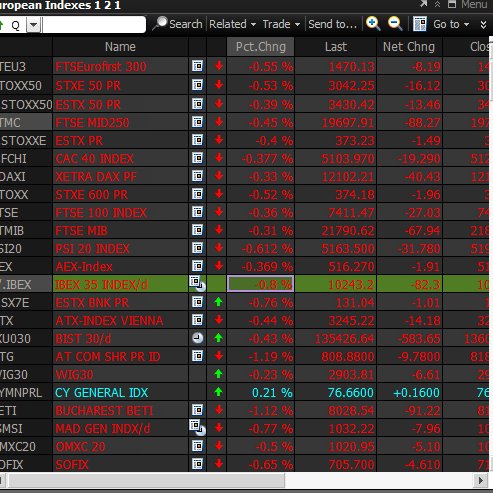Open quote icon for FTSE MID250

click(x=197, y=122)
